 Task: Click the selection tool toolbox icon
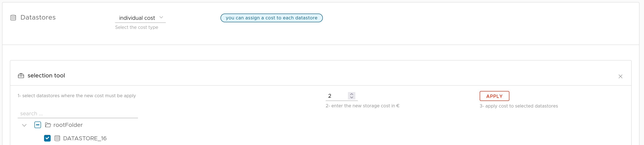(x=21, y=76)
